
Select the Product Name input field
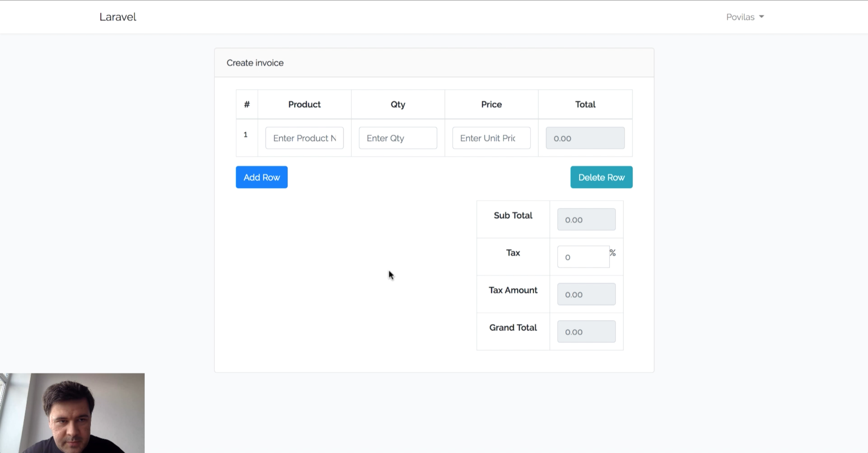[304, 138]
